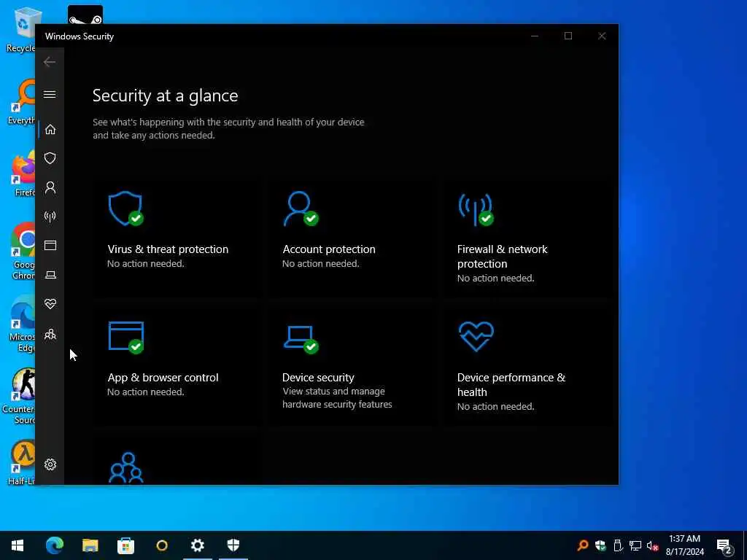Viewport: 747px width, 560px height.
Task: Switch to Windows Security shield taskbar icon
Action: point(233,545)
